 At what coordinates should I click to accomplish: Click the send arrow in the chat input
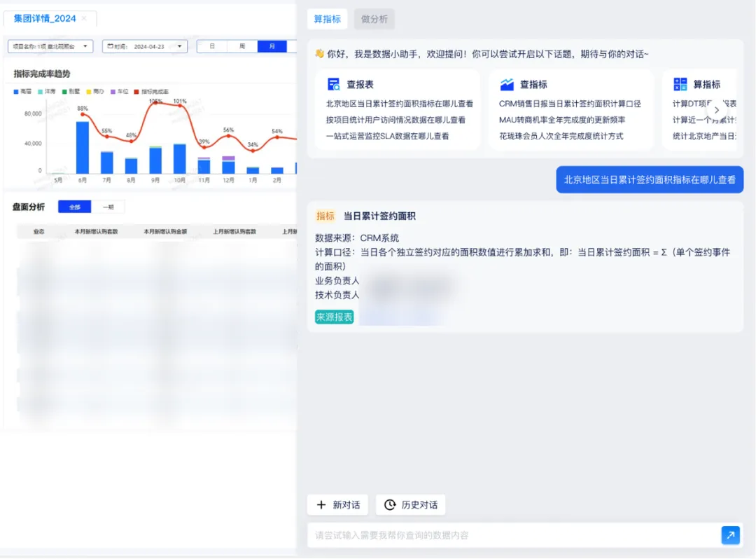coord(730,534)
